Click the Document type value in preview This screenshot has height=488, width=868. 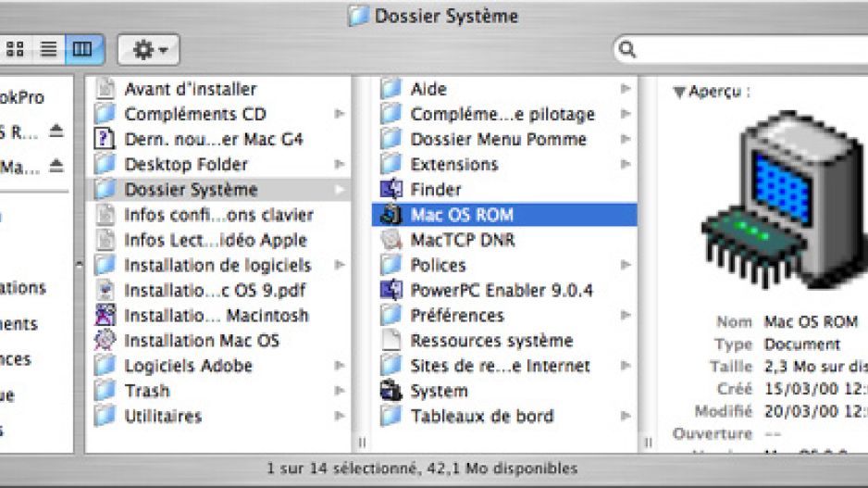(x=802, y=344)
